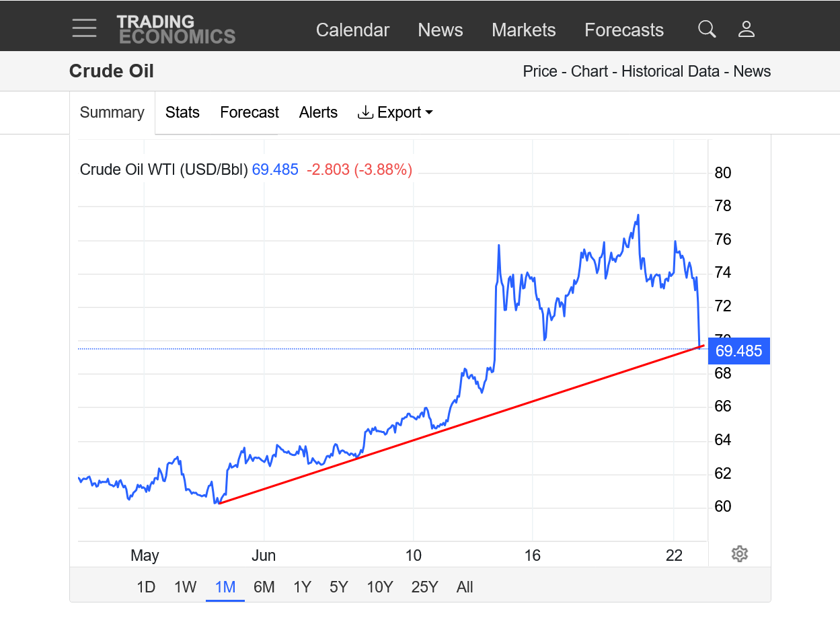
Task: Expand the Export dropdown arrow
Action: tap(429, 113)
